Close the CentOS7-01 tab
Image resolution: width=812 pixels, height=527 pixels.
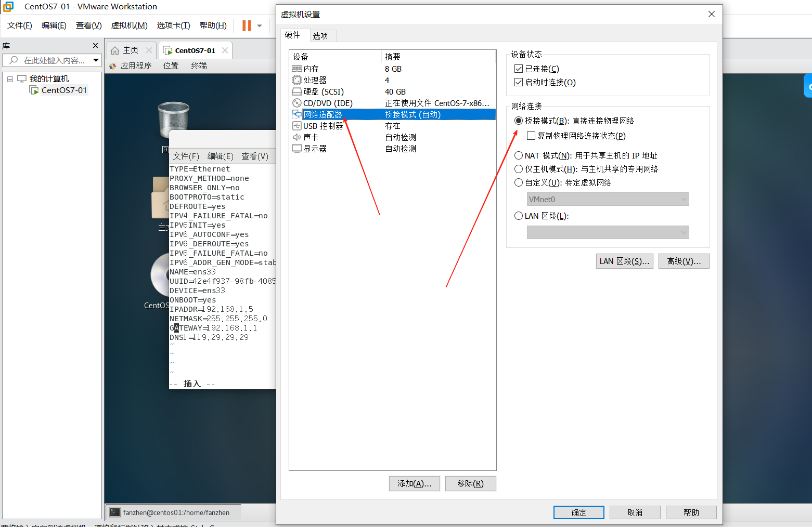pos(225,50)
